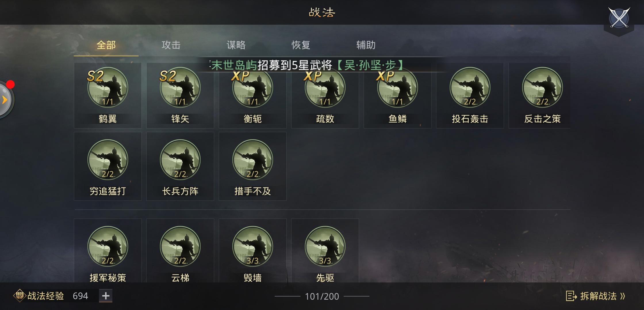Add tactic experience with plus button
Viewport: 644px width, 310px height.
106,296
